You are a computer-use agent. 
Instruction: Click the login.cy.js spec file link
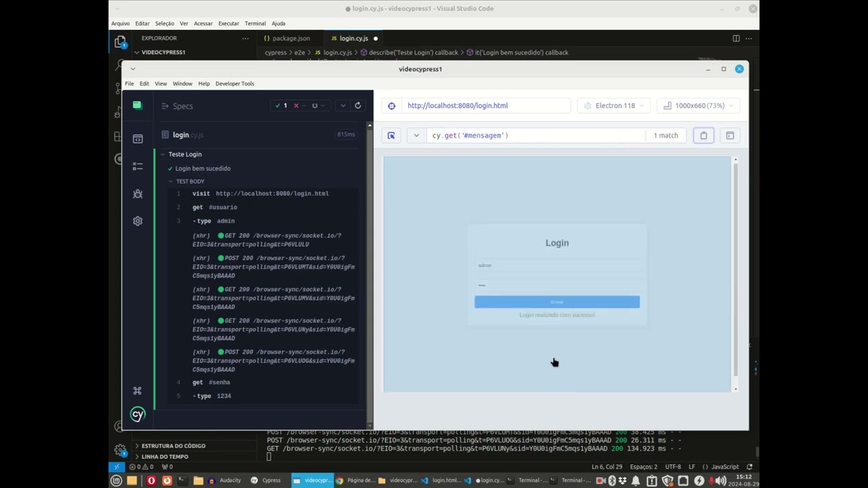[188, 135]
